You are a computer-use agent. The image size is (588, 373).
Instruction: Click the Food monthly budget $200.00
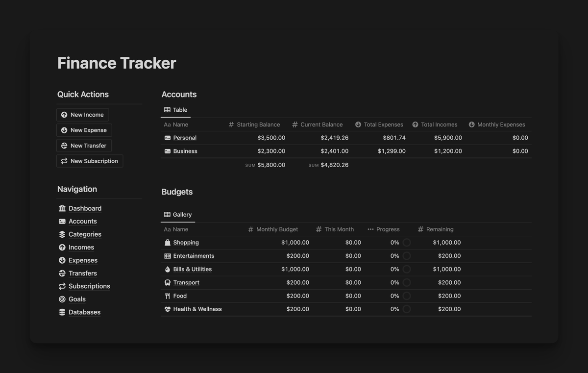tap(298, 296)
